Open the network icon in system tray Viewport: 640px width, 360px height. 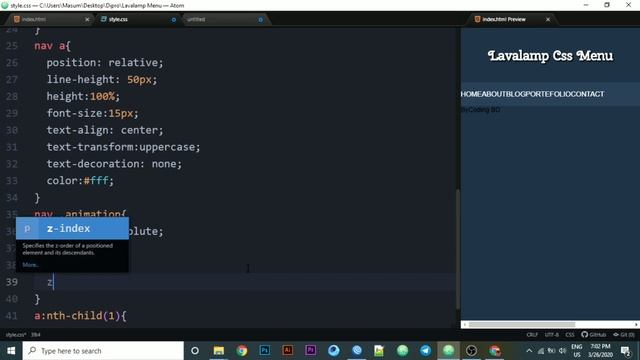tap(541, 351)
